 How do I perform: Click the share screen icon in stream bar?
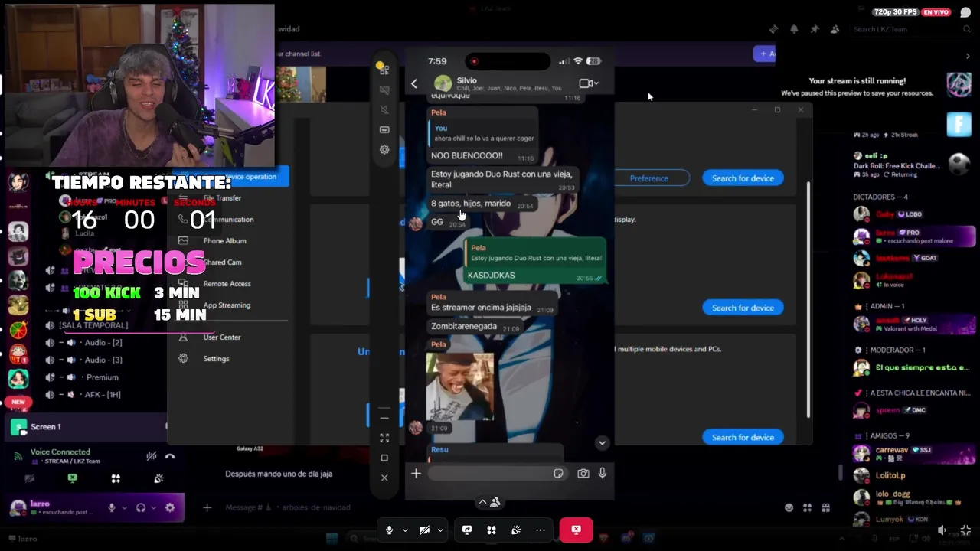(x=467, y=530)
